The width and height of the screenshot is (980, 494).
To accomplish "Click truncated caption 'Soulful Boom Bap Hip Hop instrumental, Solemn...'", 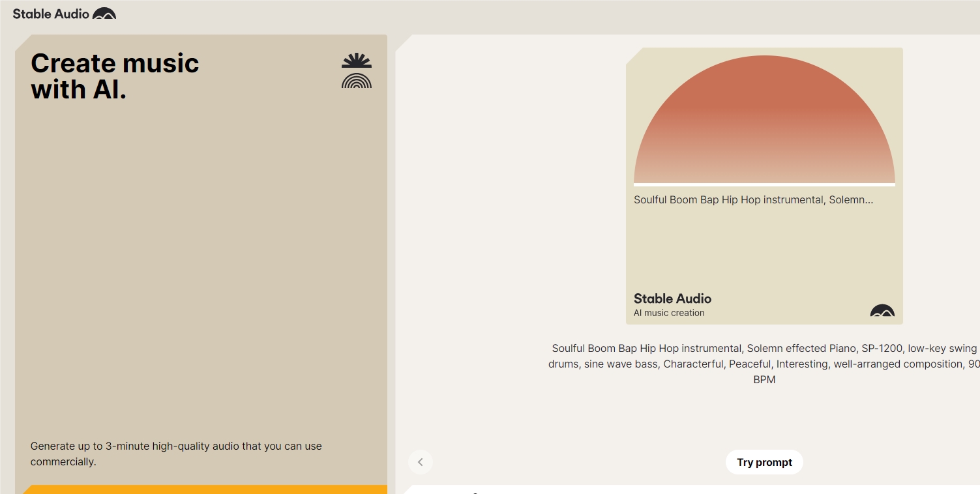I will [x=753, y=199].
